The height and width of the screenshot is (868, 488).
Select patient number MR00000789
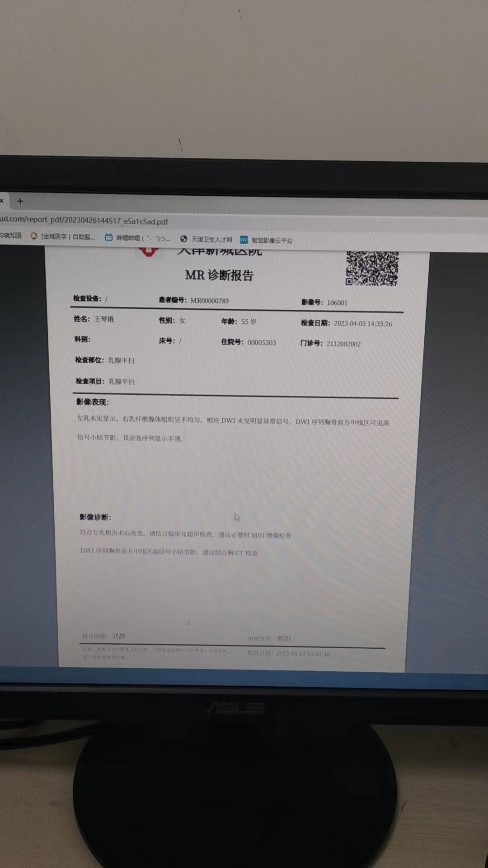[x=210, y=301]
